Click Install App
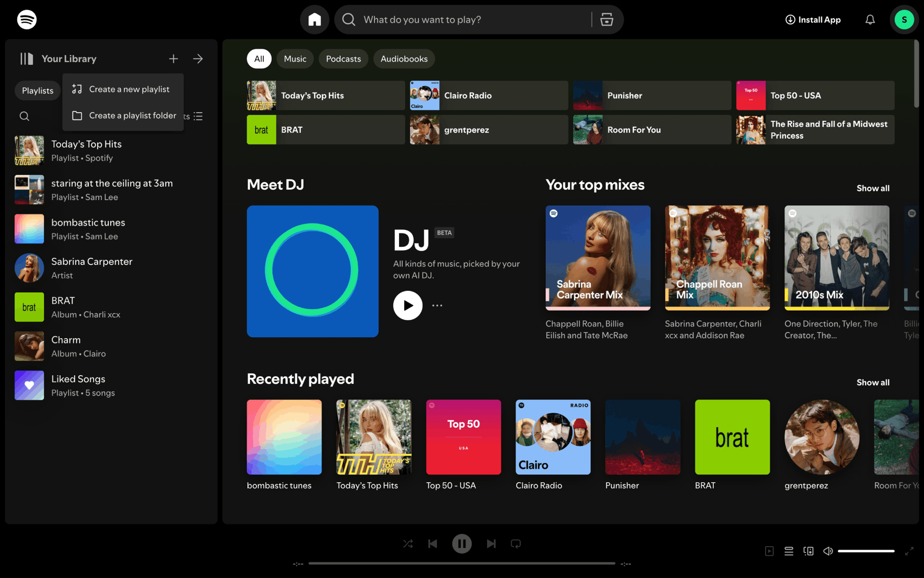924x578 pixels. tap(813, 20)
